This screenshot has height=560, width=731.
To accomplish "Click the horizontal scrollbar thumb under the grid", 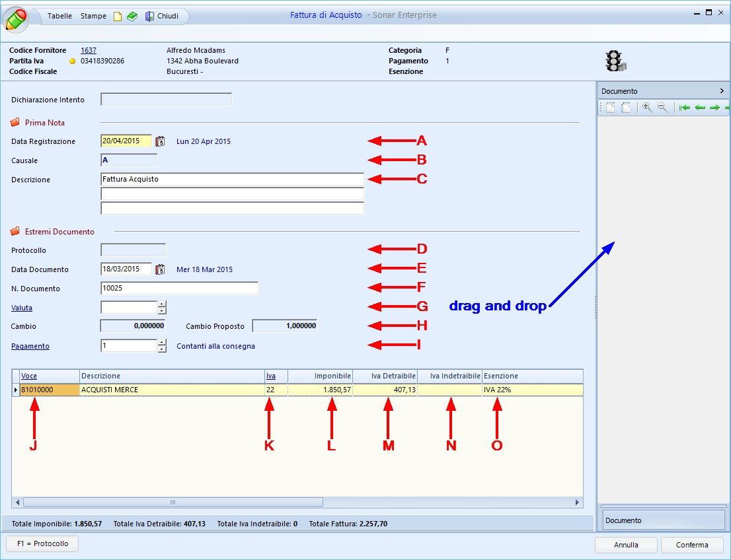I will (x=173, y=502).
